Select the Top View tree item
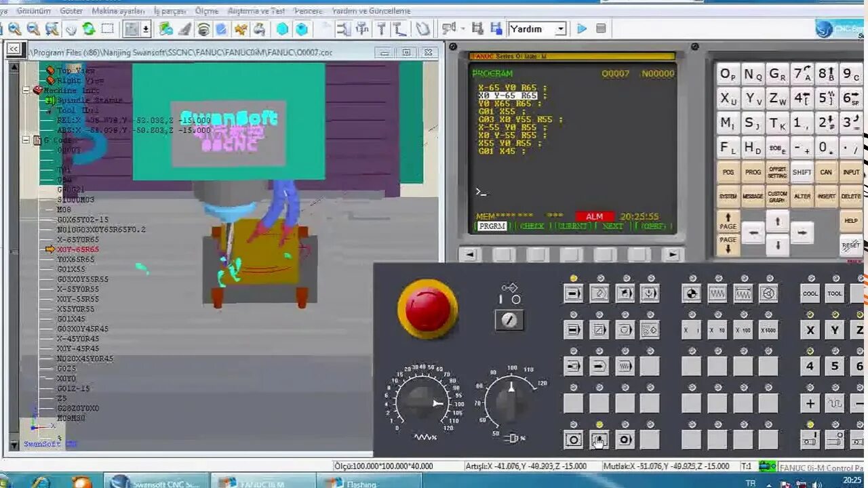Viewport: 868px width, 488px height. click(76, 70)
